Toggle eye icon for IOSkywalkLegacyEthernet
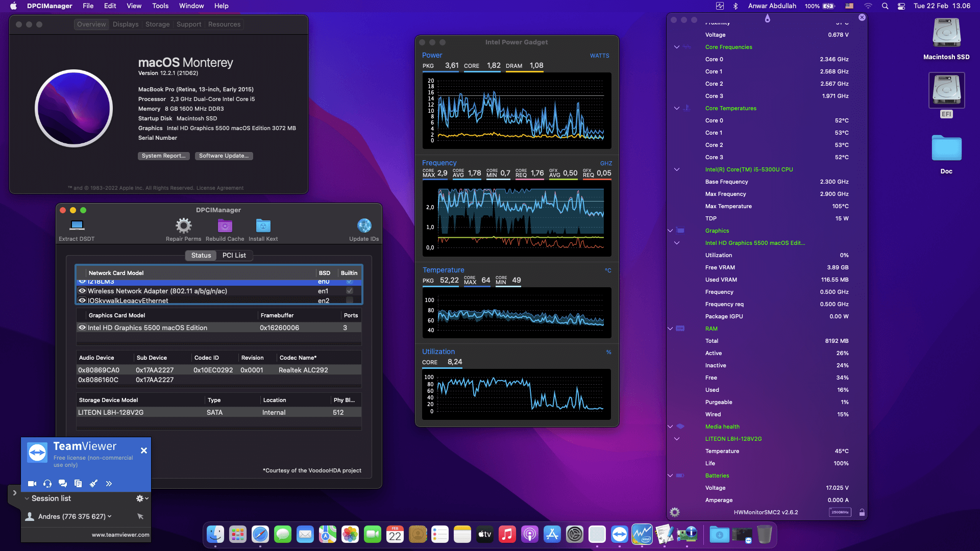The height and width of the screenshot is (551, 980). tap(82, 300)
